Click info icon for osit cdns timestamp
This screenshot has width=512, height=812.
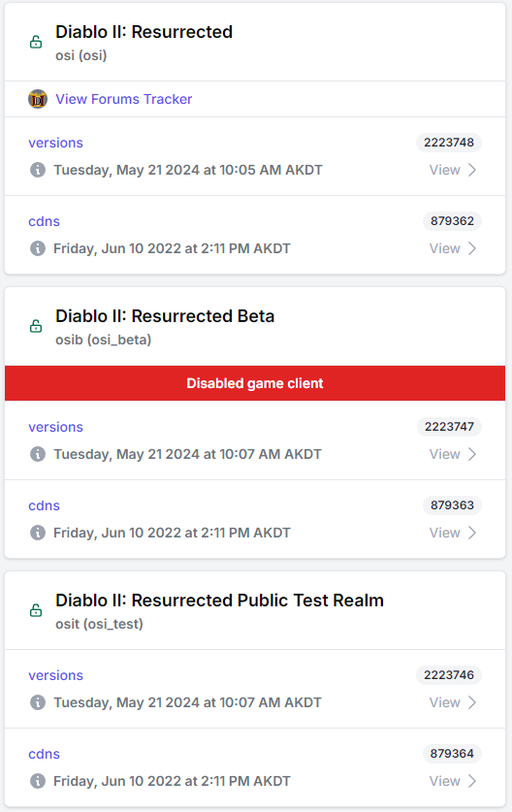(38, 781)
